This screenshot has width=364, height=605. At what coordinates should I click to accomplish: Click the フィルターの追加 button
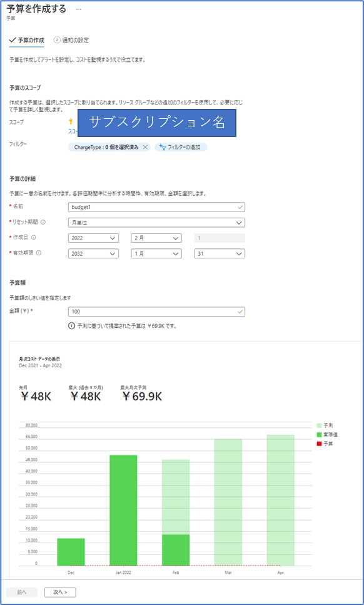tap(181, 147)
